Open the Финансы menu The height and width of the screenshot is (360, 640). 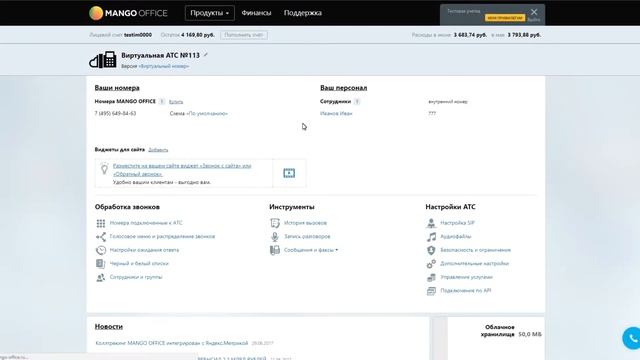pos(256,13)
